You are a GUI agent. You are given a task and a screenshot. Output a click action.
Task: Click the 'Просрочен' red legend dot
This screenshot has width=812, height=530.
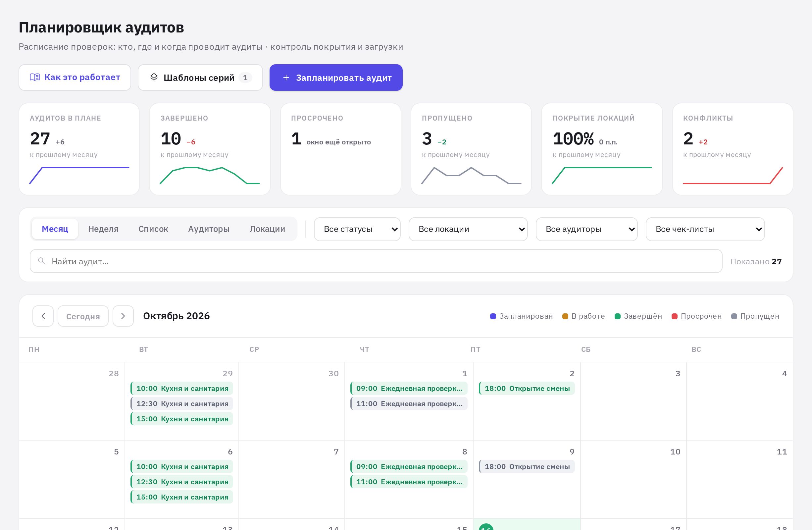point(675,316)
